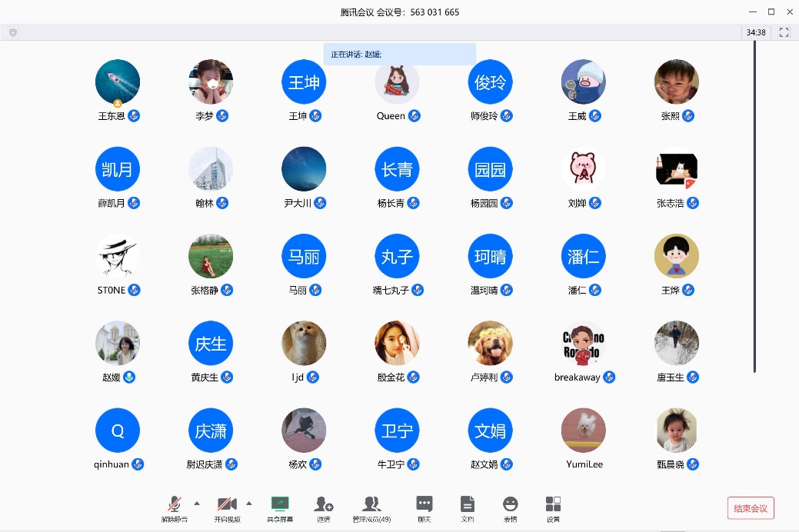This screenshot has width=799, height=532.
Task: Expand audio options arrow beside 解除静音
Action: click(197, 504)
